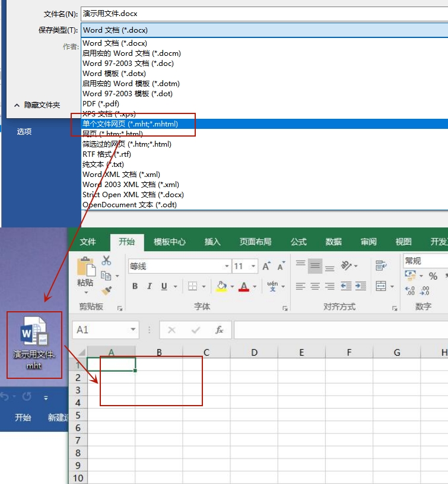The width and height of the screenshot is (448, 484).
Task: Click the Paste (粘贴) icon
Action: pos(86,270)
